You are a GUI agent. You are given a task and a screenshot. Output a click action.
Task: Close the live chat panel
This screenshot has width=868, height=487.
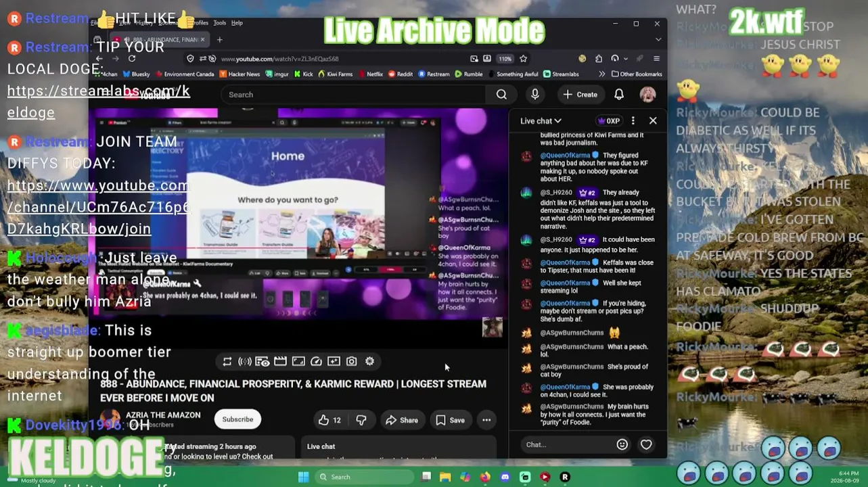[653, 120]
